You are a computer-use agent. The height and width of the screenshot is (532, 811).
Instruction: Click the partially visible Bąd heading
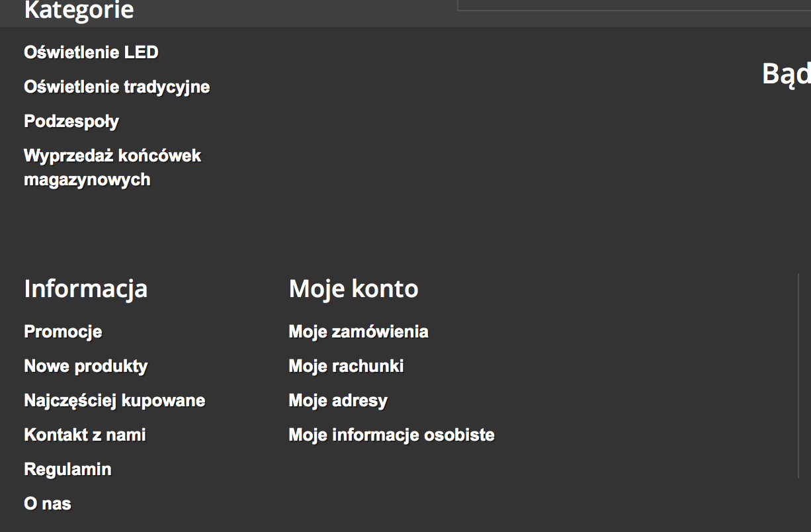786,73
